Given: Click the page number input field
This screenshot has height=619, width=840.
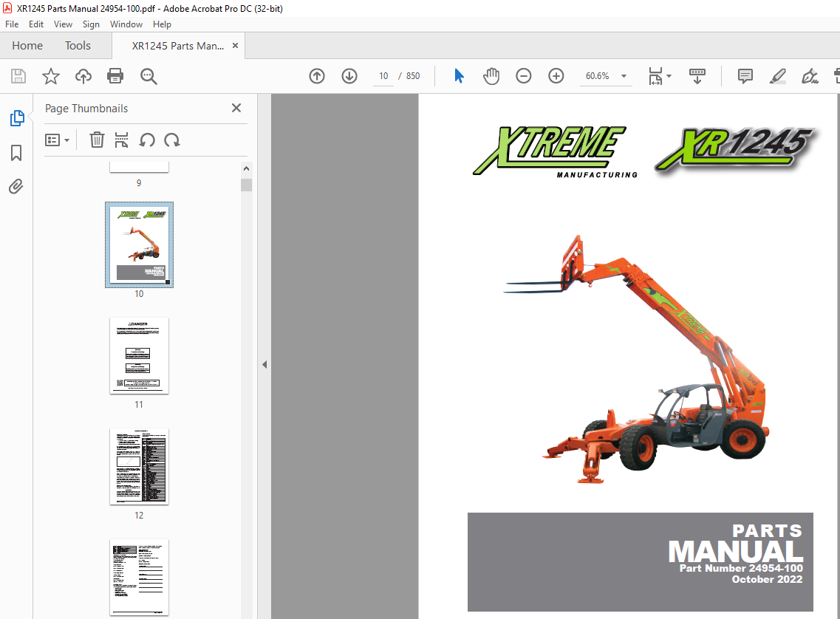Looking at the screenshot, I should (383, 76).
